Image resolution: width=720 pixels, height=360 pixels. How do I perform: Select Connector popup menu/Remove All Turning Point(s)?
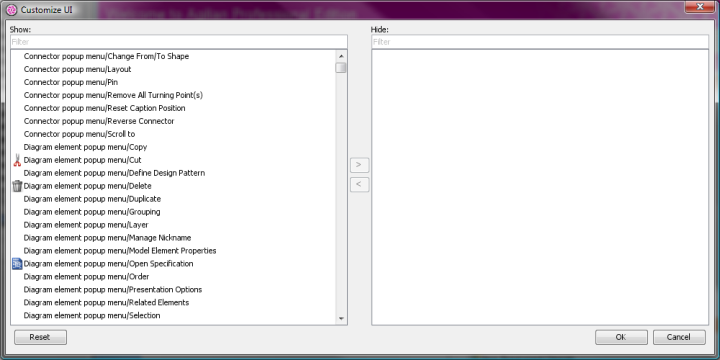pyautogui.click(x=113, y=95)
